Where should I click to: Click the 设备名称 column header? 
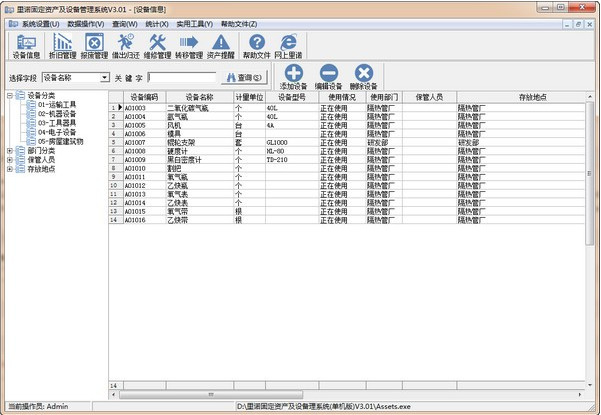coord(200,97)
